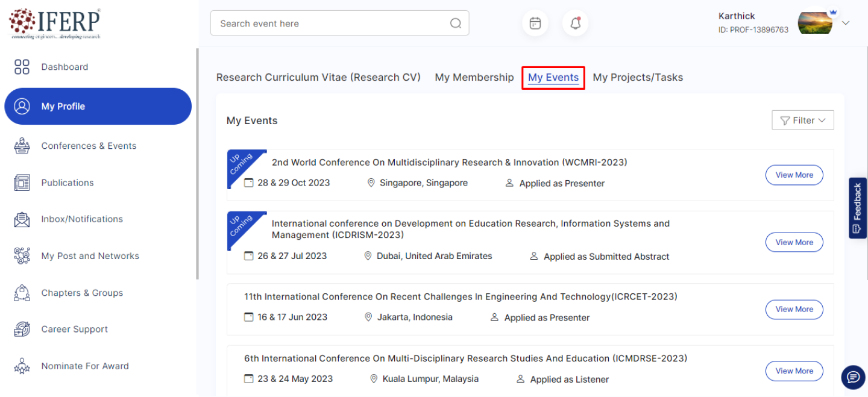View More for ICRCET-2023 Jakarta event

point(794,309)
